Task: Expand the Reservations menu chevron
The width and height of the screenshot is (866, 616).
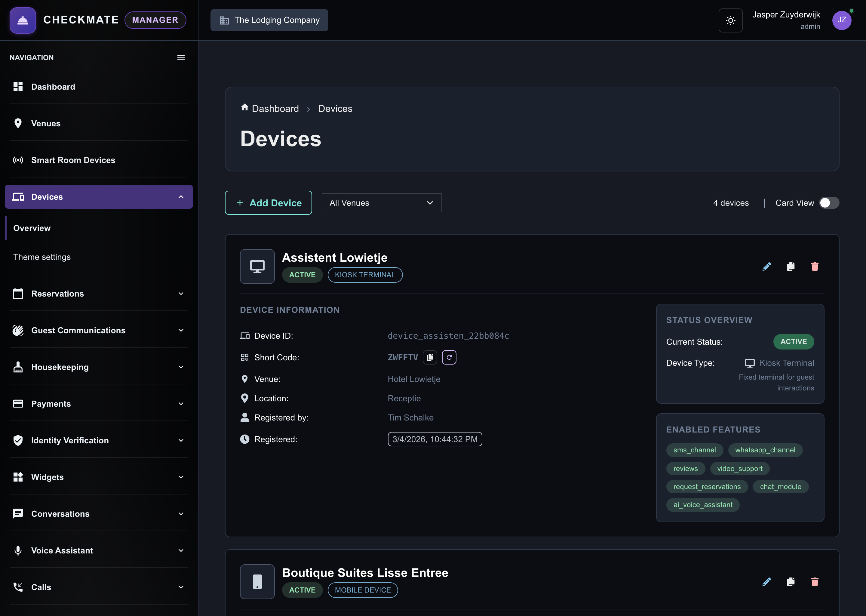Action: pyautogui.click(x=181, y=294)
